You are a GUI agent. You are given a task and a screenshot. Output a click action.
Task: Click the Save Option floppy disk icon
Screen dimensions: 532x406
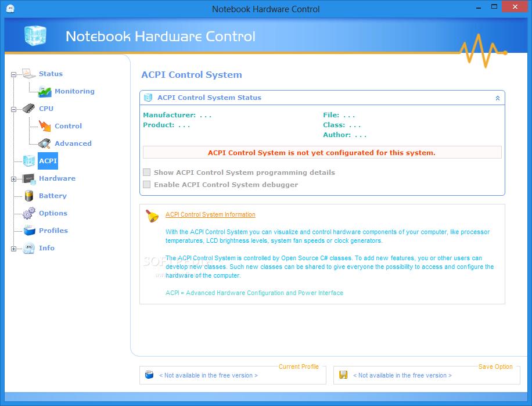click(343, 375)
